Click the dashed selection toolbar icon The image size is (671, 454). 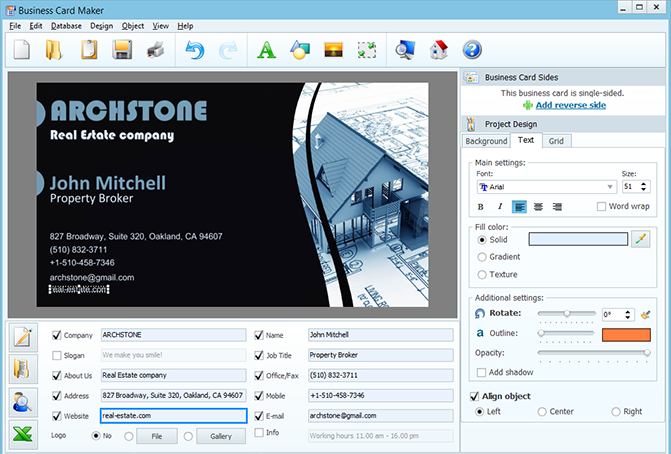pos(367,50)
